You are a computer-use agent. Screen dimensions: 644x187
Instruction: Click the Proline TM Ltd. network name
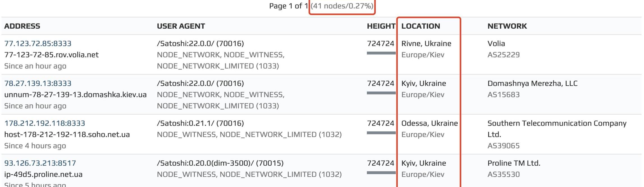514,163
